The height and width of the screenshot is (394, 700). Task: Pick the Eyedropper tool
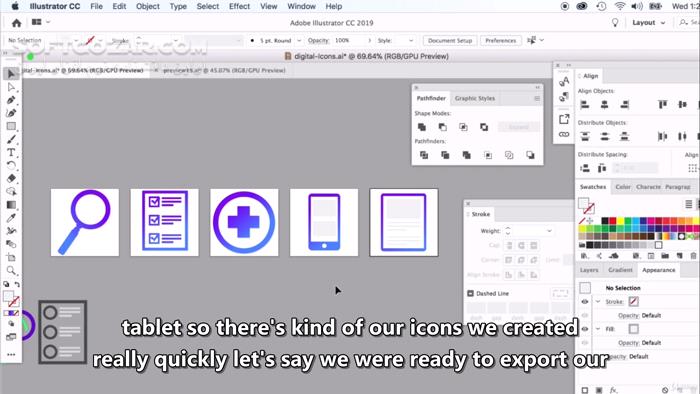[x=11, y=218]
